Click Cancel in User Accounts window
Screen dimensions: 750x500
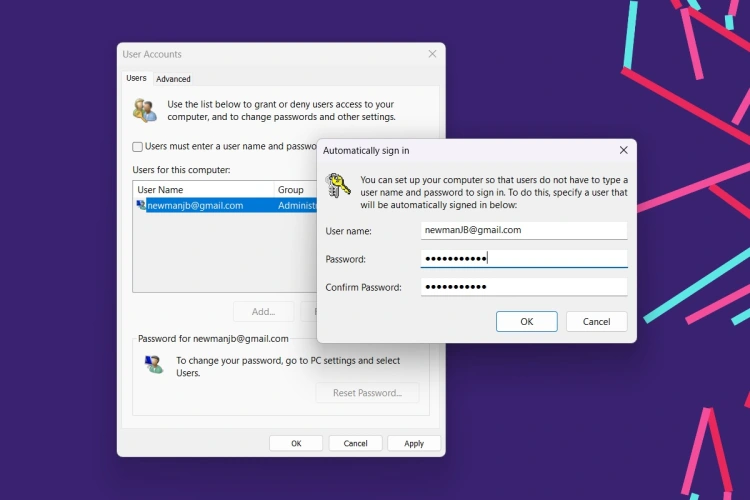pyautogui.click(x=355, y=443)
